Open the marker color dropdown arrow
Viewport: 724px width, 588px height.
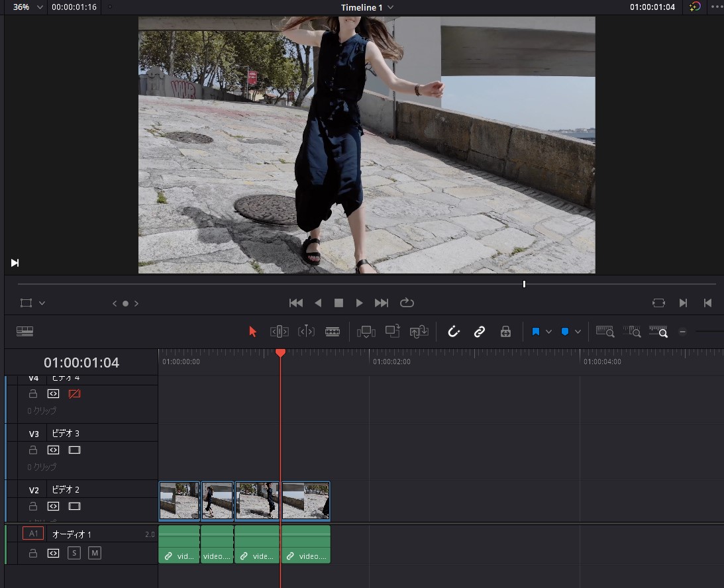pos(578,331)
